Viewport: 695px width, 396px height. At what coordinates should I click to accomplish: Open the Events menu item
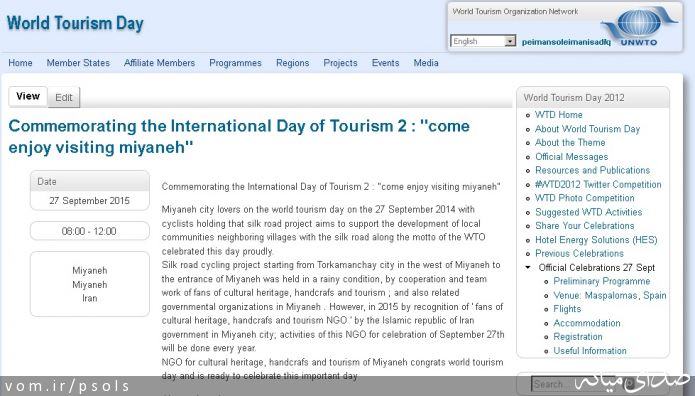point(386,63)
